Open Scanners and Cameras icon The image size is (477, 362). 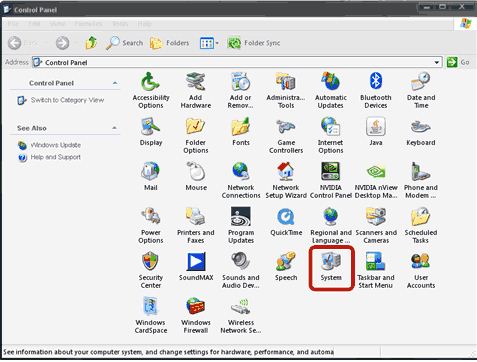coord(376,225)
